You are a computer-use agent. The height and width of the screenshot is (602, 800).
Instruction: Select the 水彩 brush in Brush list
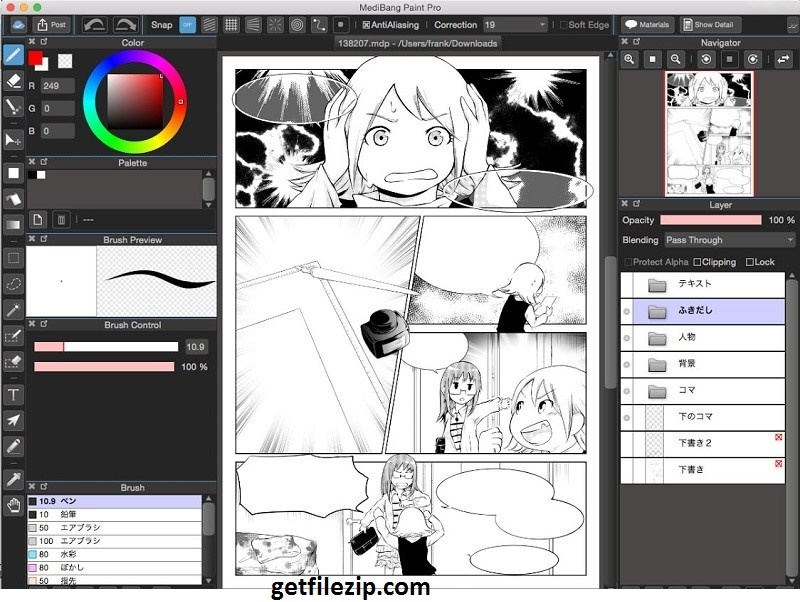click(114, 554)
